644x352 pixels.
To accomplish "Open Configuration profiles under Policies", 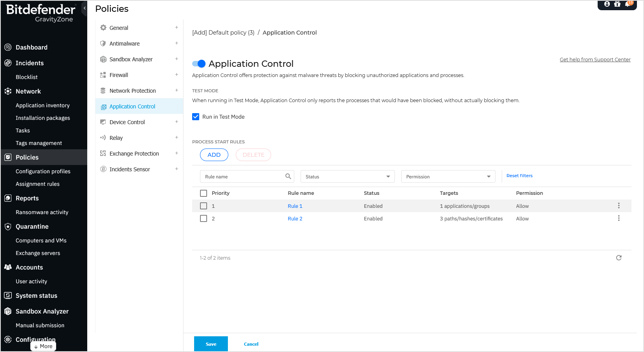I will 43,171.
